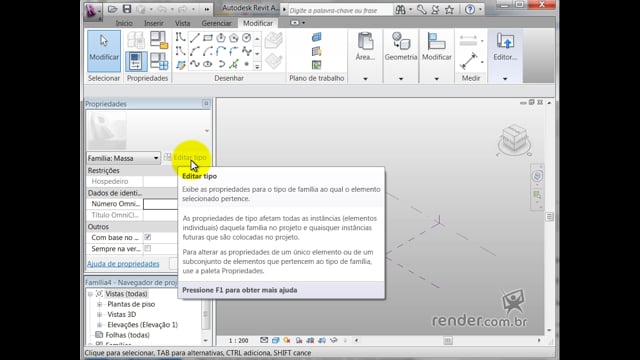Screen dimensions: 640x360
Task: Select the Rectangle draw tool
Action: [207, 38]
